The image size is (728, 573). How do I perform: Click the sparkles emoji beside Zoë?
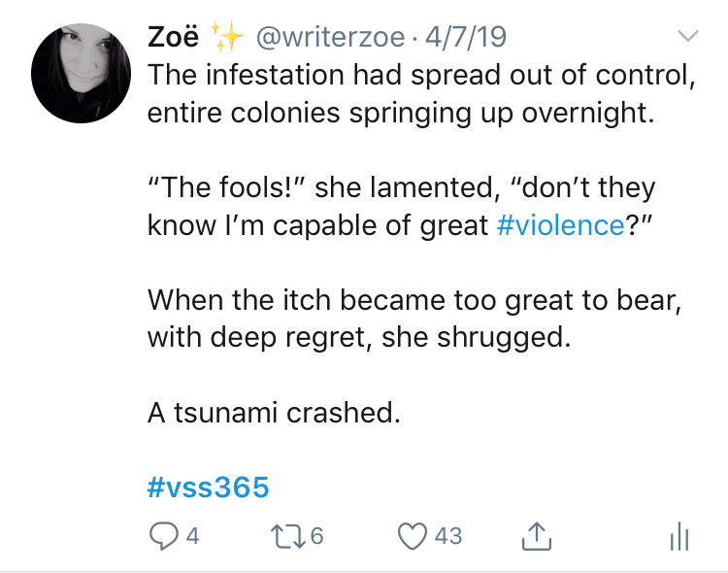tap(227, 36)
